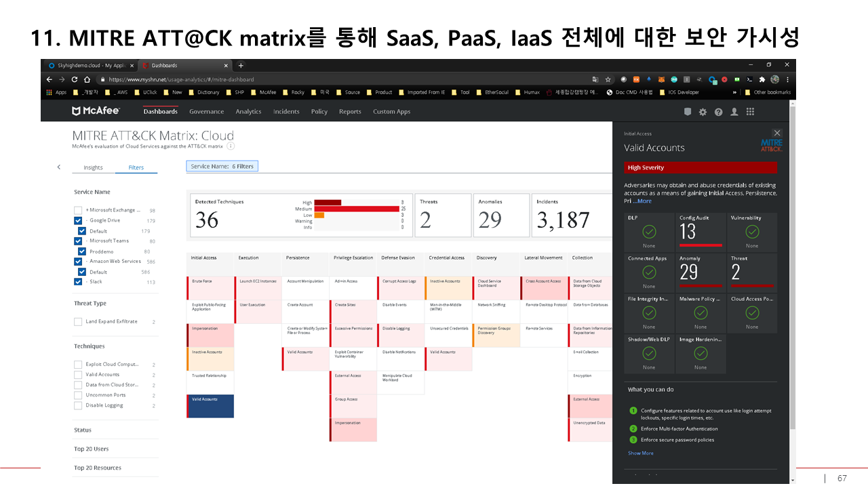868x488 pixels.
Task: Click the Service Name 6 Filters chip
Action: pos(222,166)
